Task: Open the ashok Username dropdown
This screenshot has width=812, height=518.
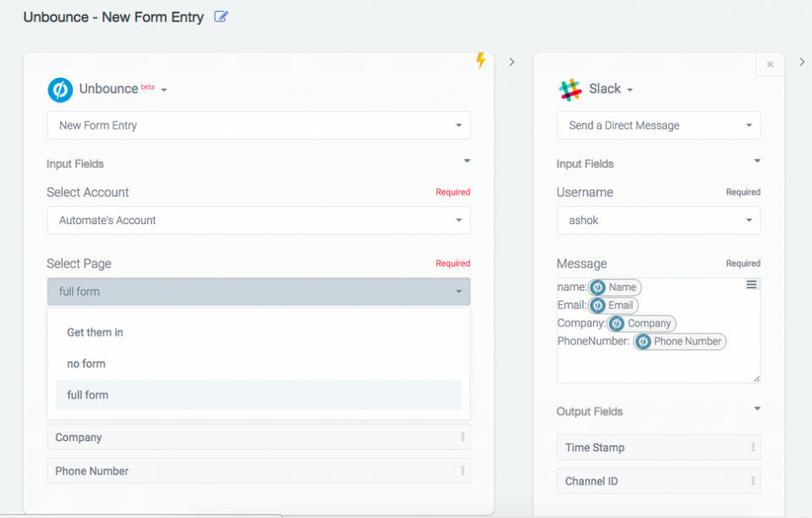Action: click(x=659, y=221)
